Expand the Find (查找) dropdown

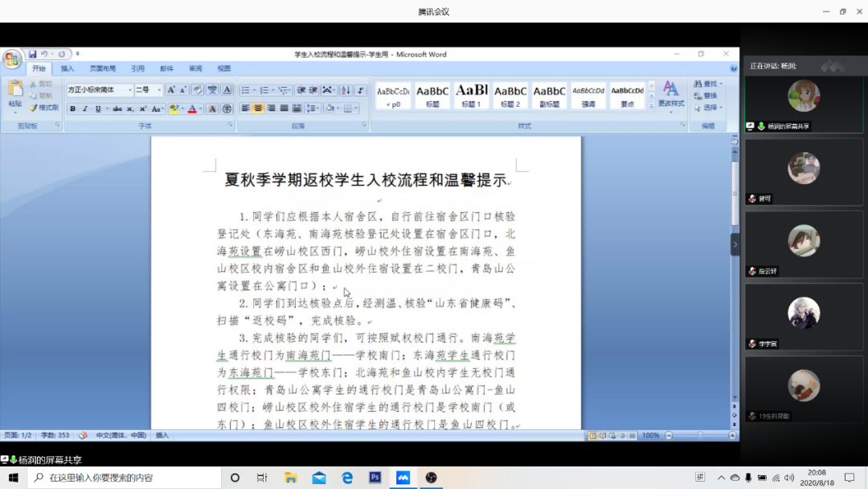[x=721, y=84]
